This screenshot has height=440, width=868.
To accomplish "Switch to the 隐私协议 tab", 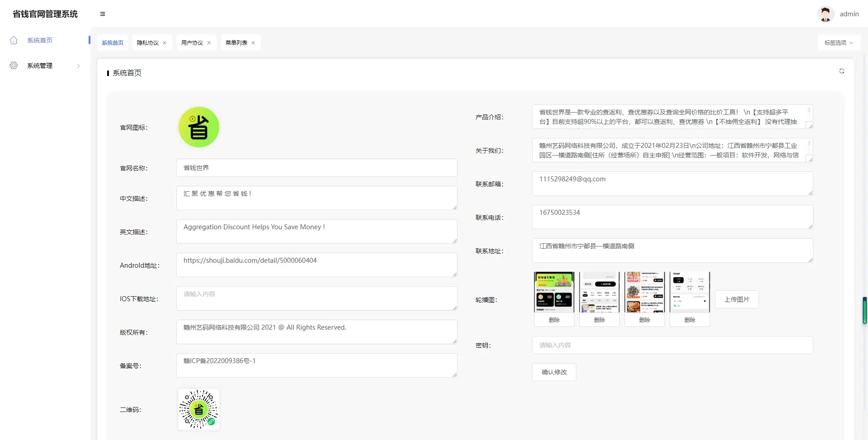I will tap(148, 43).
